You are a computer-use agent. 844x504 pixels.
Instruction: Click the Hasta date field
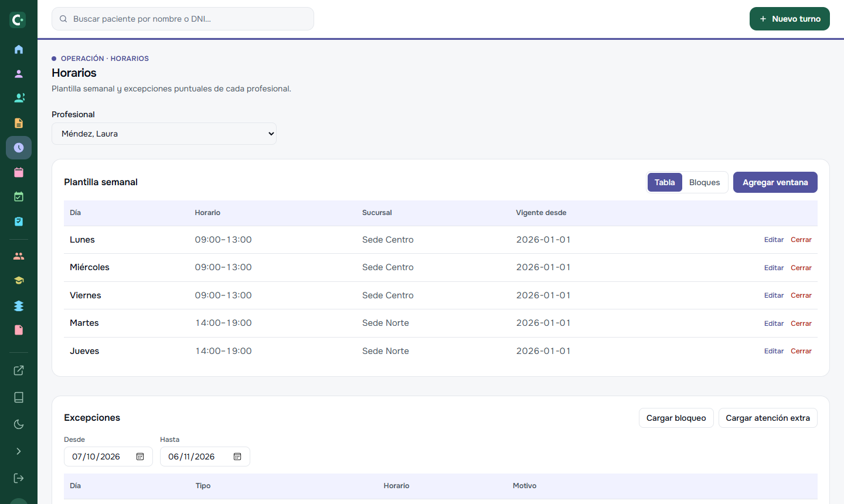point(205,457)
